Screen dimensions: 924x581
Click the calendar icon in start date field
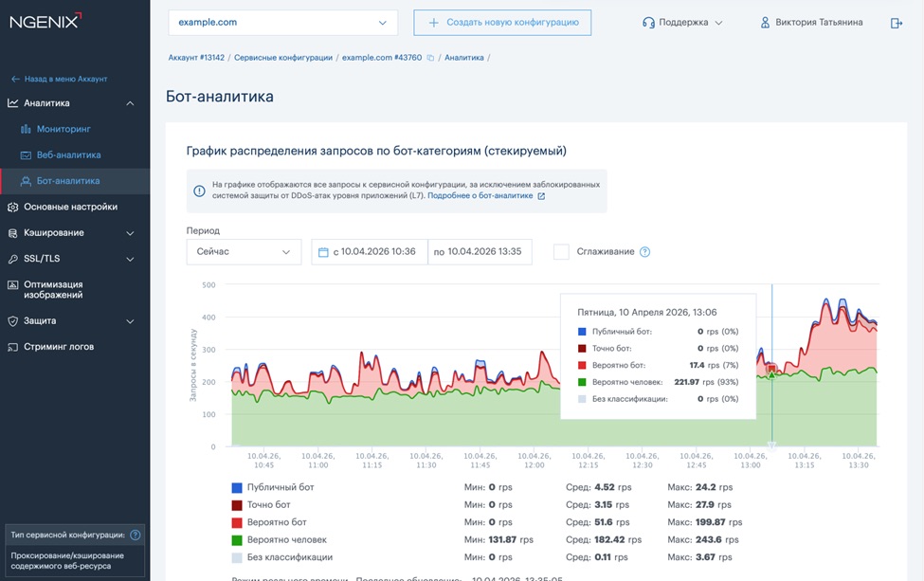[x=323, y=252]
